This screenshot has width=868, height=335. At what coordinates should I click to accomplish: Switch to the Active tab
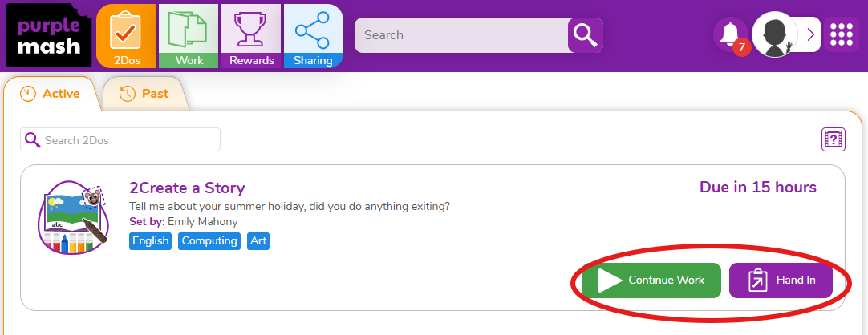(51, 94)
